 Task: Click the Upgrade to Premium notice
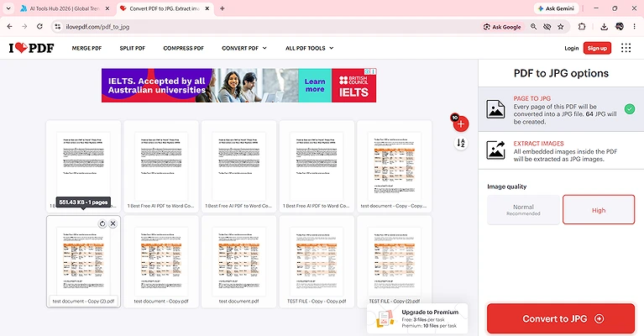point(417,318)
